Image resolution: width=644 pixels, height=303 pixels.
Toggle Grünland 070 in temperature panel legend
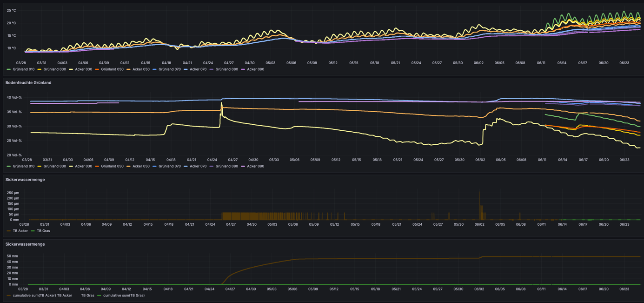click(170, 69)
